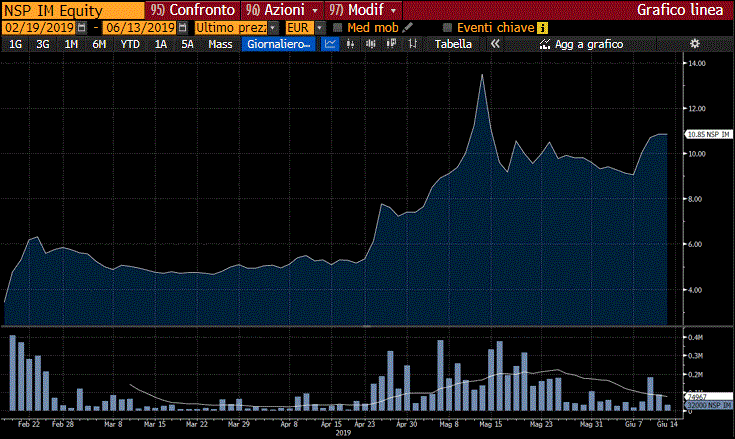This screenshot has width=735, height=439.
Task: Enable the Med mob checkbox
Action: click(x=337, y=28)
